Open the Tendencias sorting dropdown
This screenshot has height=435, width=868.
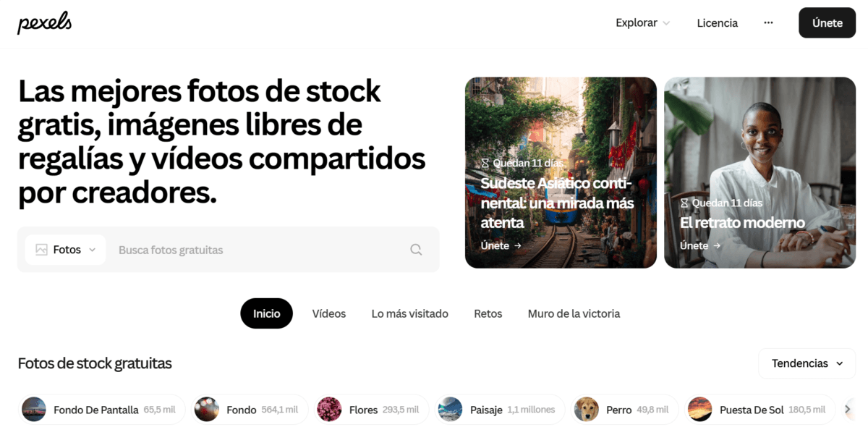[807, 363]
